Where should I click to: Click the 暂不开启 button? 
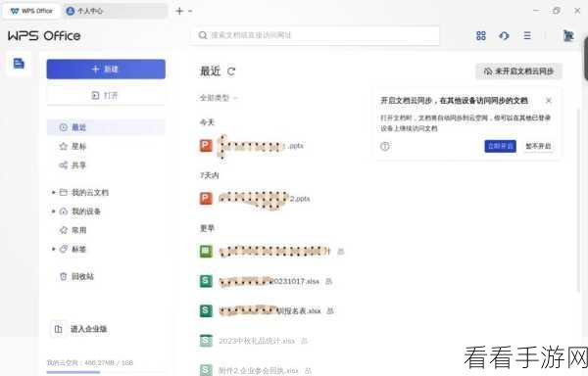point(538,146)
